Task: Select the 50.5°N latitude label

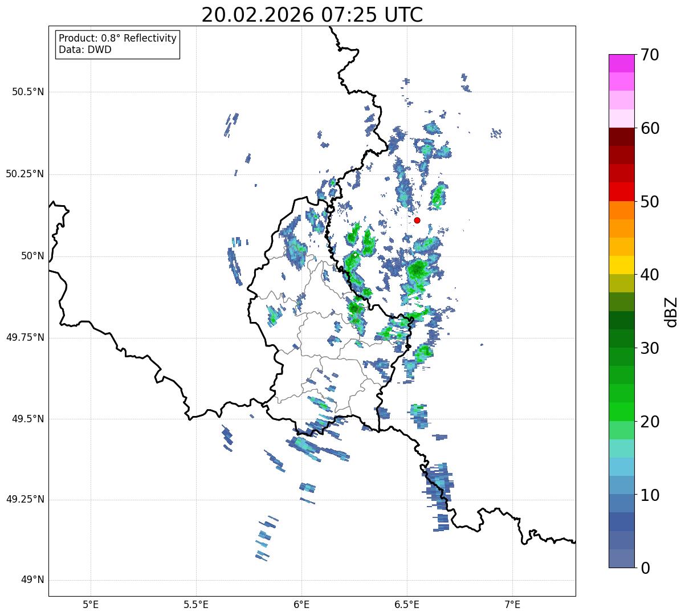Action: point(28,92)
